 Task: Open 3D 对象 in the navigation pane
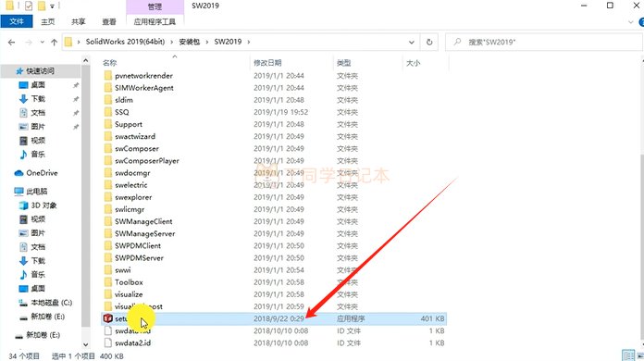point(43,205)
